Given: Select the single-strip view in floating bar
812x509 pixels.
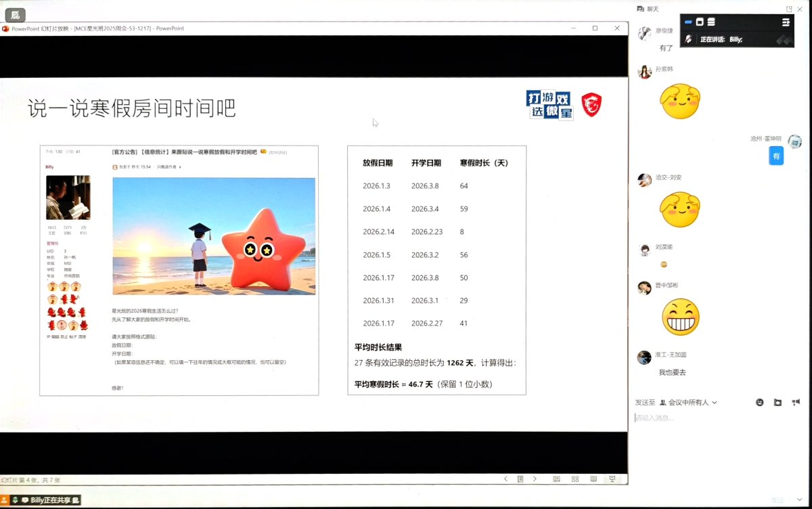Looking at the screenshot, I should coord(688,22).
